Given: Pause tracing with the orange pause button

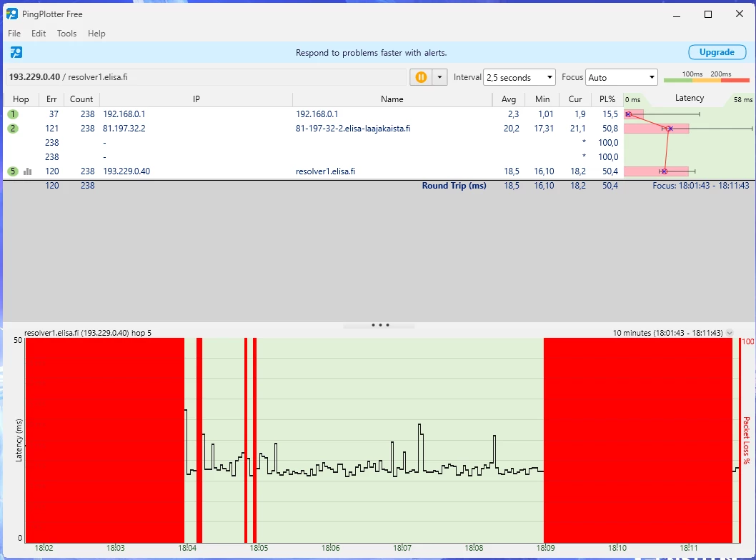Looking at the screenshot, I should coord(421,77).
